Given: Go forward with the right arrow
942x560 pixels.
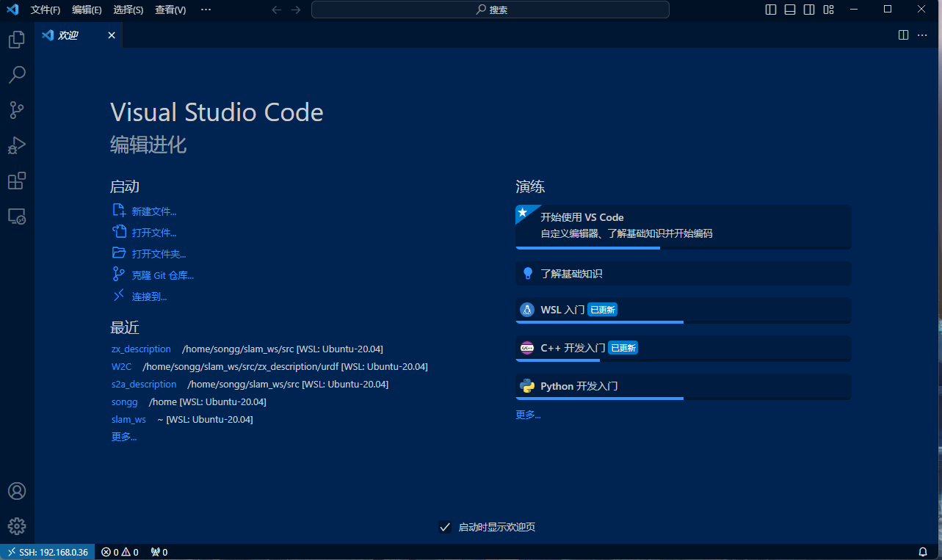Looking at the screenshot, I should [x=295, y=10].
